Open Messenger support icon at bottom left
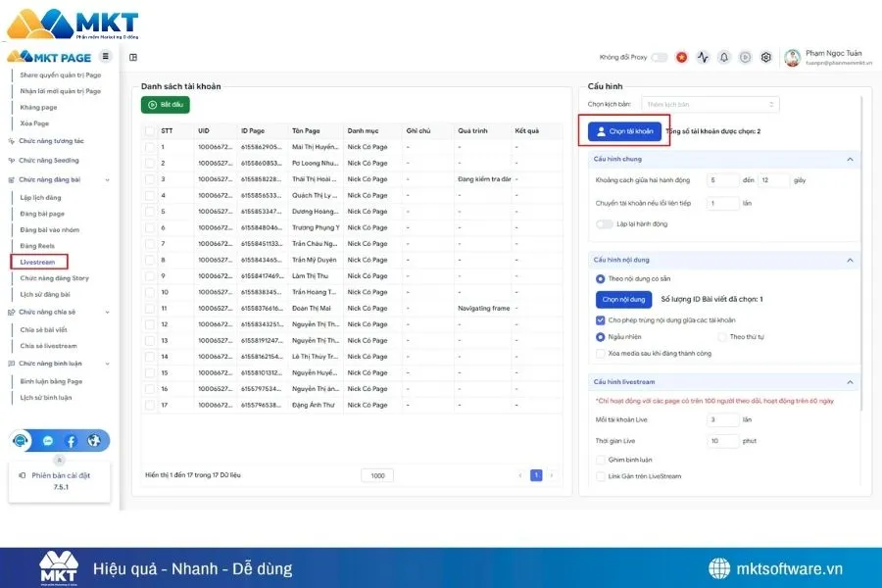Viewport: 882px width, 588px height. [47, 440]
